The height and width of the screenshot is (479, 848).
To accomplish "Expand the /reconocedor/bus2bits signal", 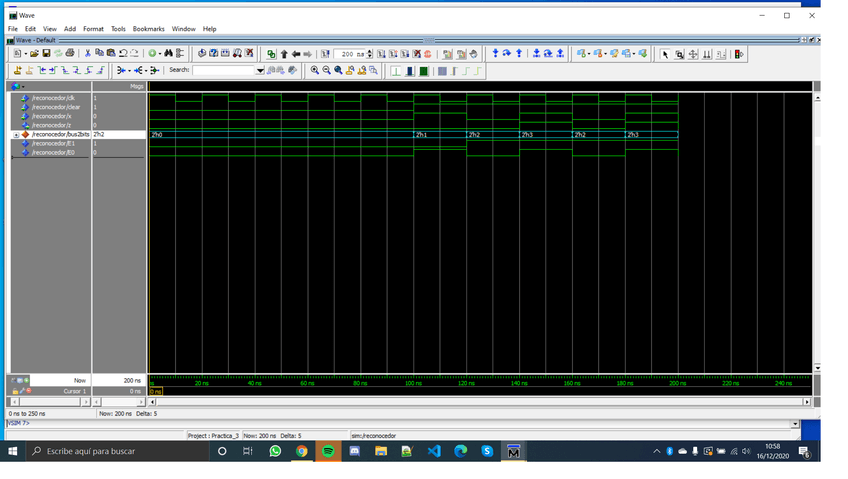I will (x=15, y=135).
